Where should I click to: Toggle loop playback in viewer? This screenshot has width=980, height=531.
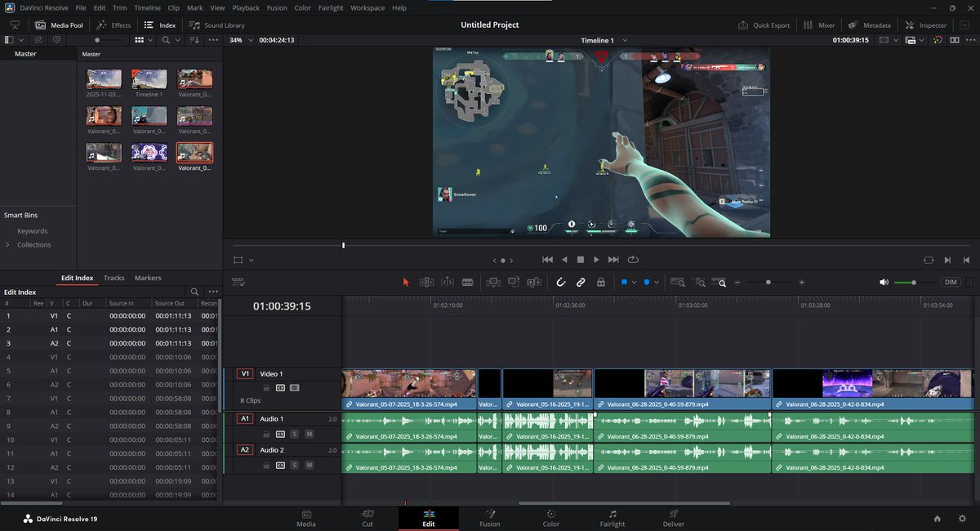click(x=633, y=260)
